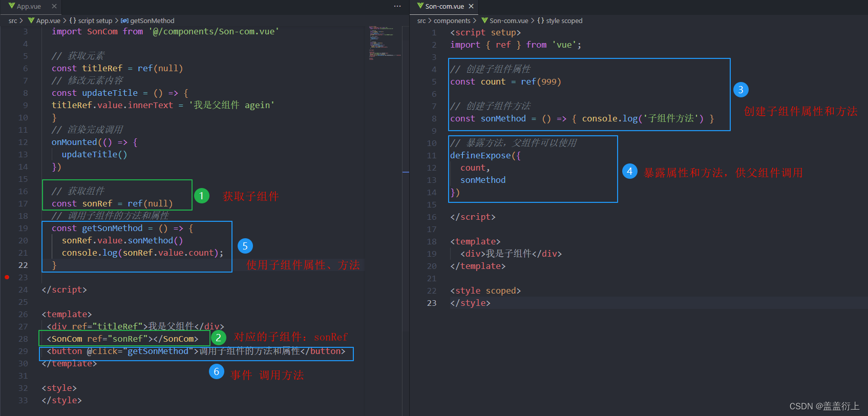The height and width of the screenshot is (416, 868).
Task: Click line number 22 in App.vue gutter
Action: tap(23, 265)
